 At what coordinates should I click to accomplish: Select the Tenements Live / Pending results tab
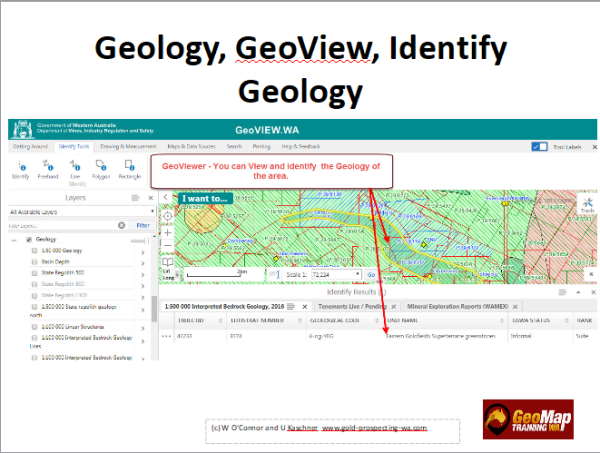point(352,306)
